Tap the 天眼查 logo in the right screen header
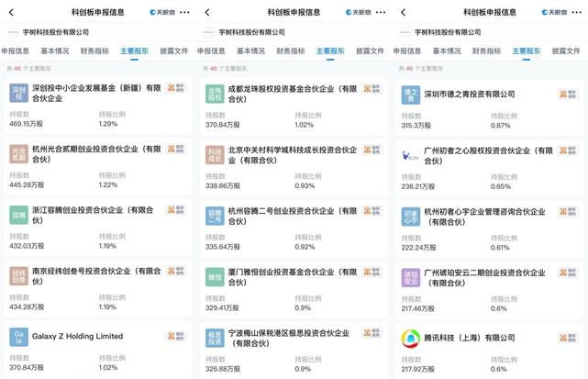Screen dimensions: 588x379 coord(555,12)
